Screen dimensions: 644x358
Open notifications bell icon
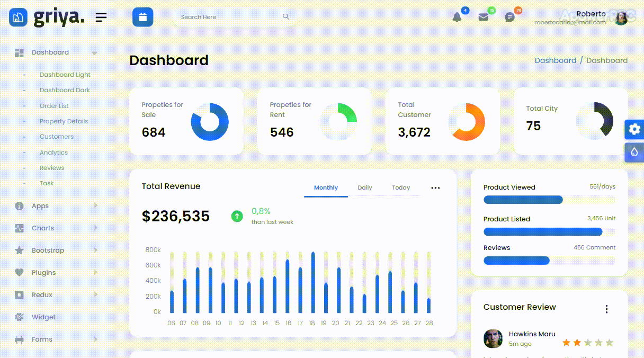457,17
